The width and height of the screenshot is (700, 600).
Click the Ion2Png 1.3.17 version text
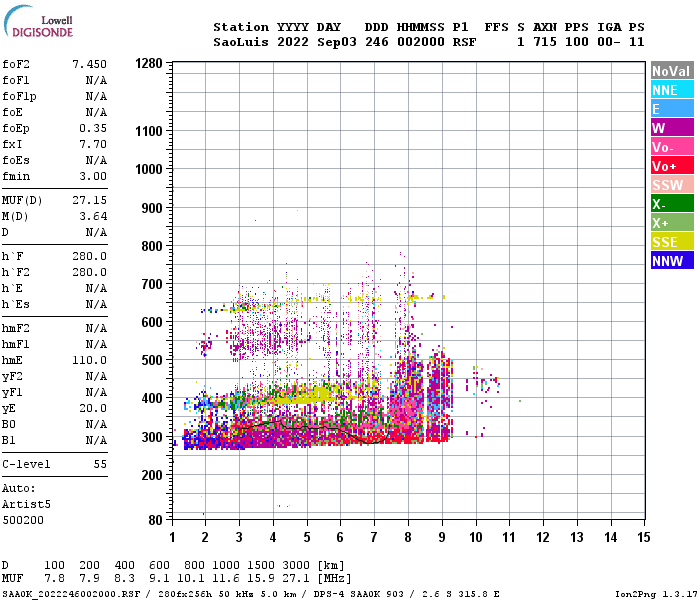coord(656,594)
